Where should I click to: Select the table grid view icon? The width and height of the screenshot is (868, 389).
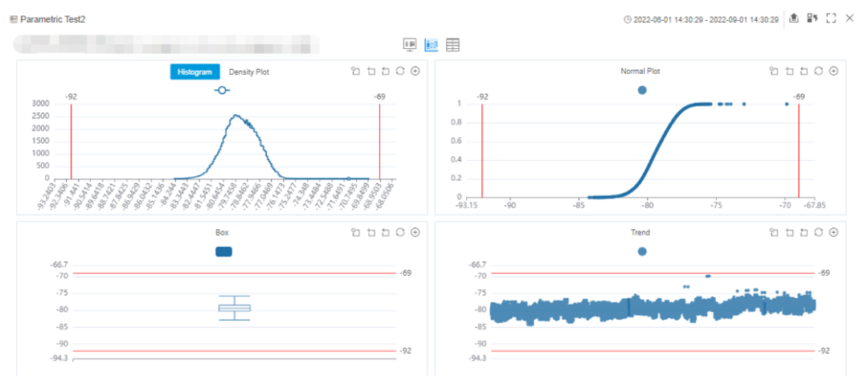[x=453, y=45]
